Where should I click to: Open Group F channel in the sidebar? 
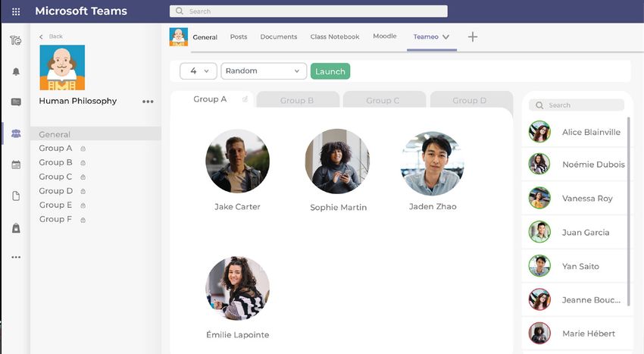[x=55, y=220]
